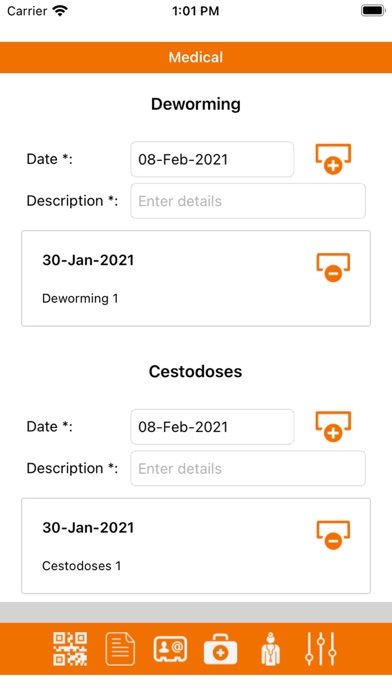392x696 pixels.
Task: Tap the 30-Jan-2021 date in Cestodoses record
Action: (88, 528)
